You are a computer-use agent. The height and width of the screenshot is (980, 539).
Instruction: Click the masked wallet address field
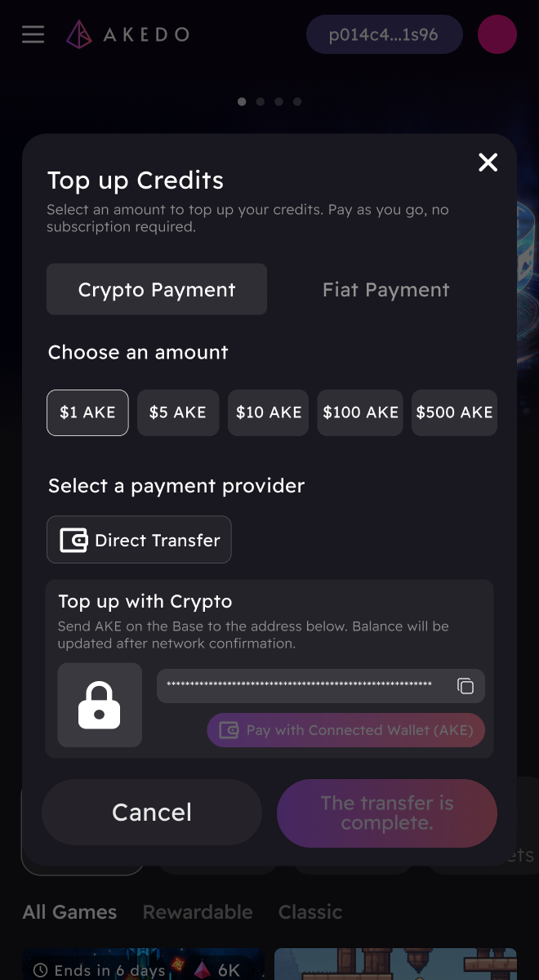[x=321, y=686]
